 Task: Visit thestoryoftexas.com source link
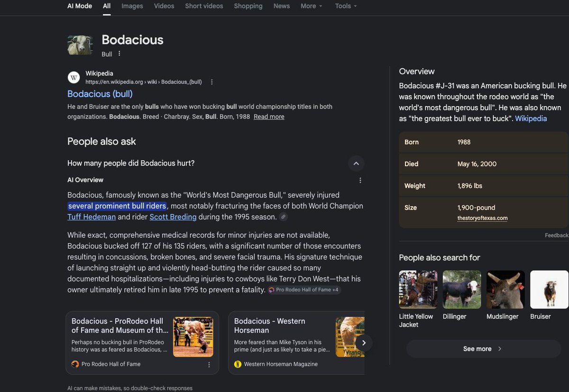pos(482,218)
